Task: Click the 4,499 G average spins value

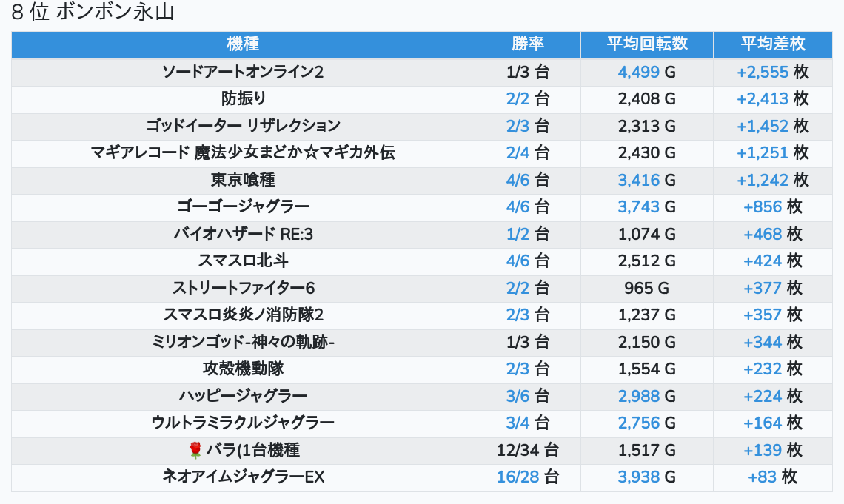Action: point(638,72)
